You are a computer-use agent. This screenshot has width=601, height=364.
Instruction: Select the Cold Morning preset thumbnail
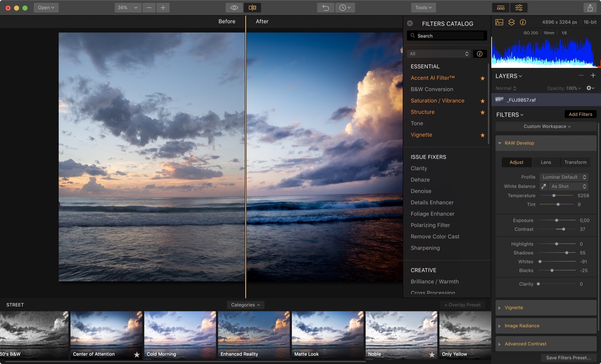(x=180, y=335)
